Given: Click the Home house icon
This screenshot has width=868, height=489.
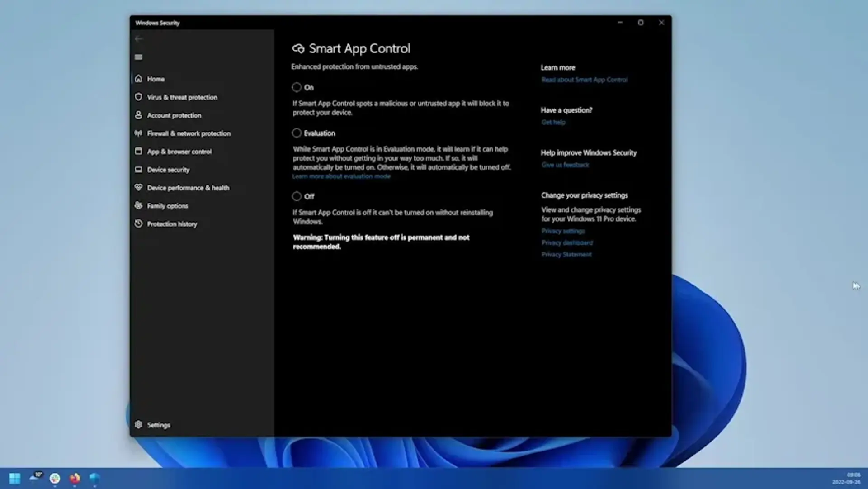Looking at the screenshot, I should point(138,79).
